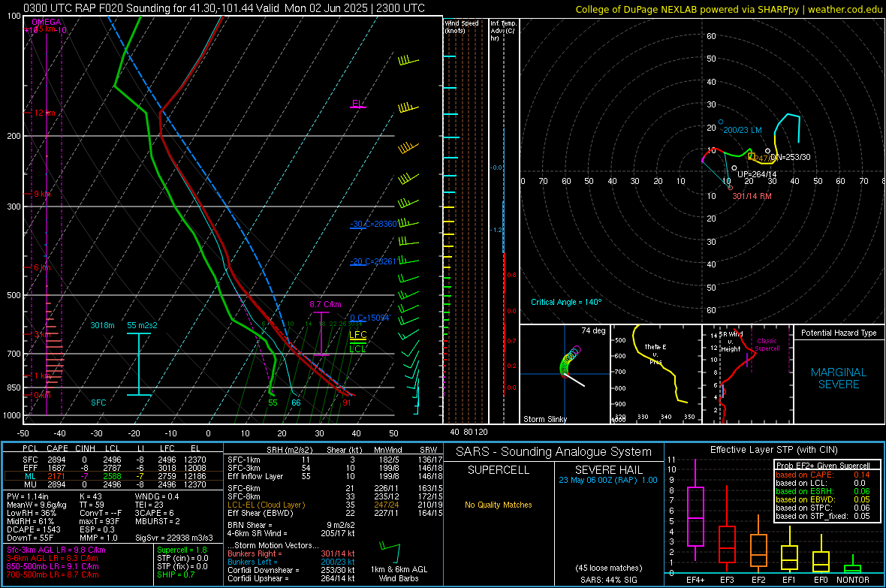886x588 pixels.
Task: Click the "Wind Speed (knots)" panel heading
Action: [x=462, y=27]
